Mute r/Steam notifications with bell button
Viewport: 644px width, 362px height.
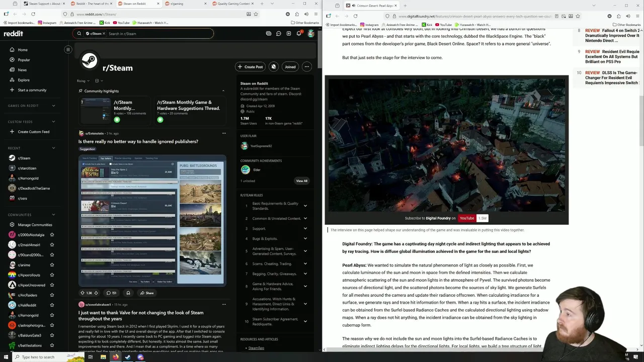[273, 67]
